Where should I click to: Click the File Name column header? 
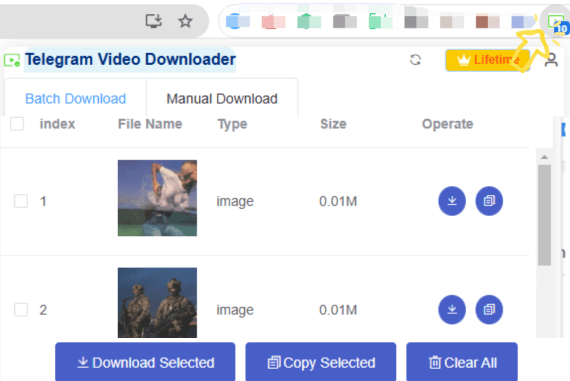[150, 124]
